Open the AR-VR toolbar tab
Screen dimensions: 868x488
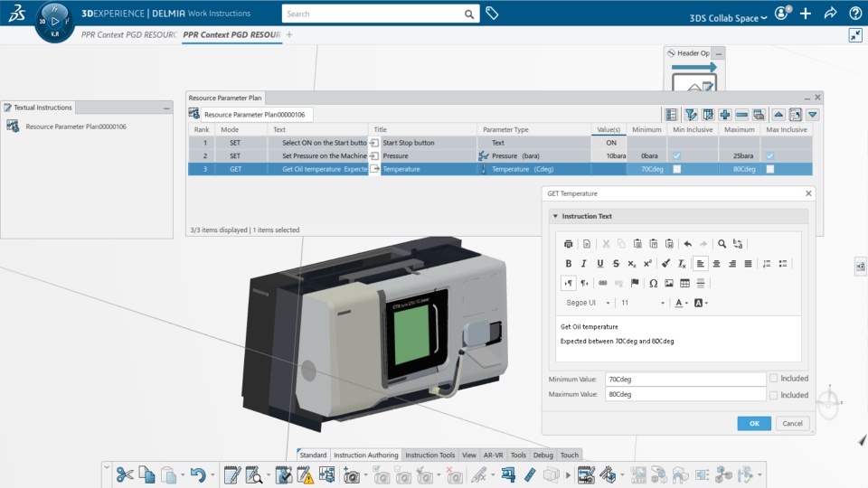pos(494,455)
